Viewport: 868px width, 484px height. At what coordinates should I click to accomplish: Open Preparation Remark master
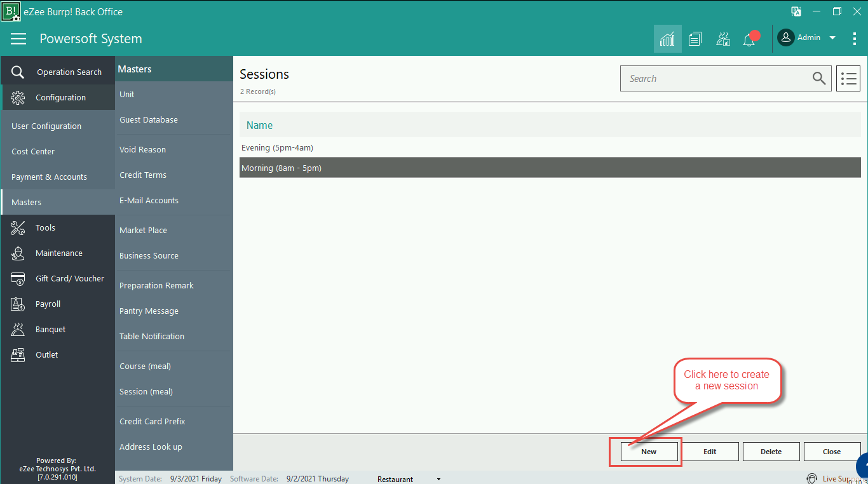[157, 286]
